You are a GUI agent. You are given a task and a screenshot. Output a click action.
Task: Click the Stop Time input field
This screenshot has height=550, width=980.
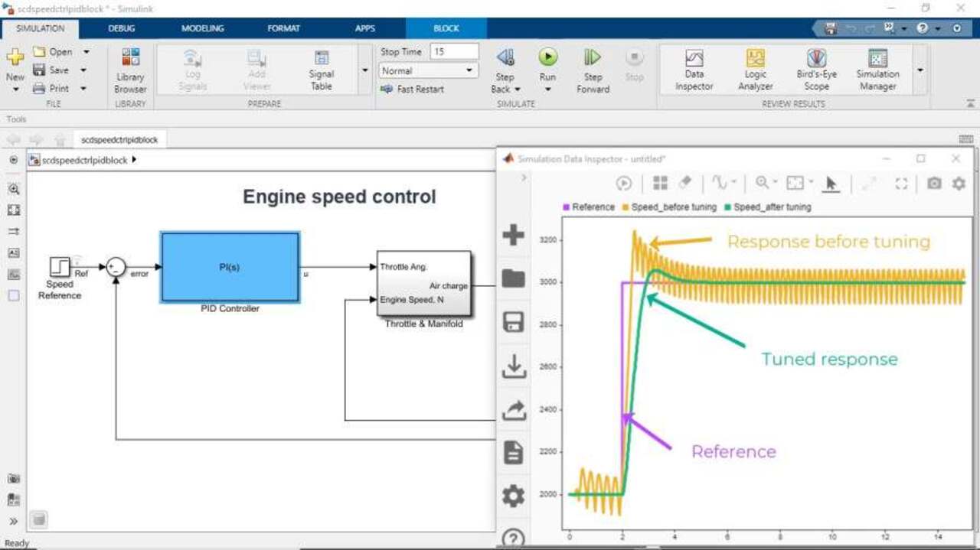(454, 51)
